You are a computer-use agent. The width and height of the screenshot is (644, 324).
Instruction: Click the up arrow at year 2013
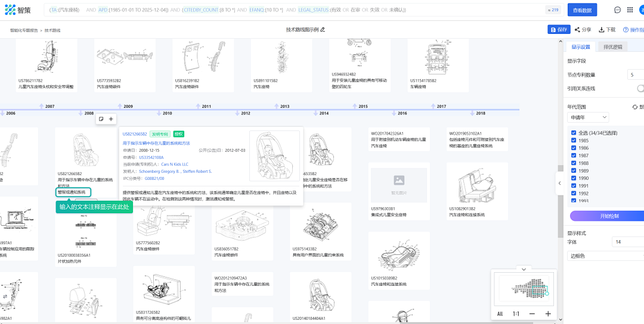[277, 106]
